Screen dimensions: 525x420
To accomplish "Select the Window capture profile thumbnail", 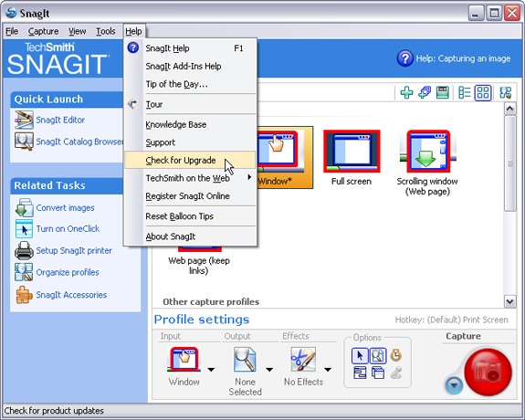I will 285,157.
